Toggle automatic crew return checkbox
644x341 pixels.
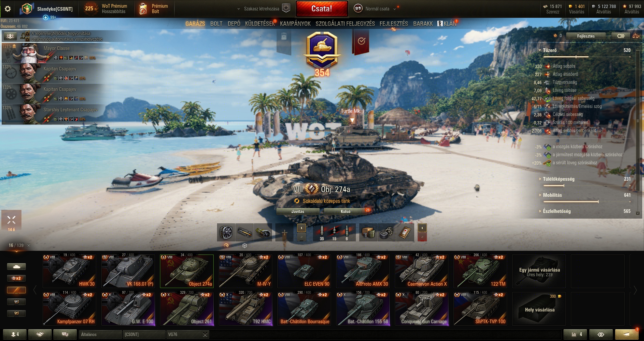pos(28,39)
